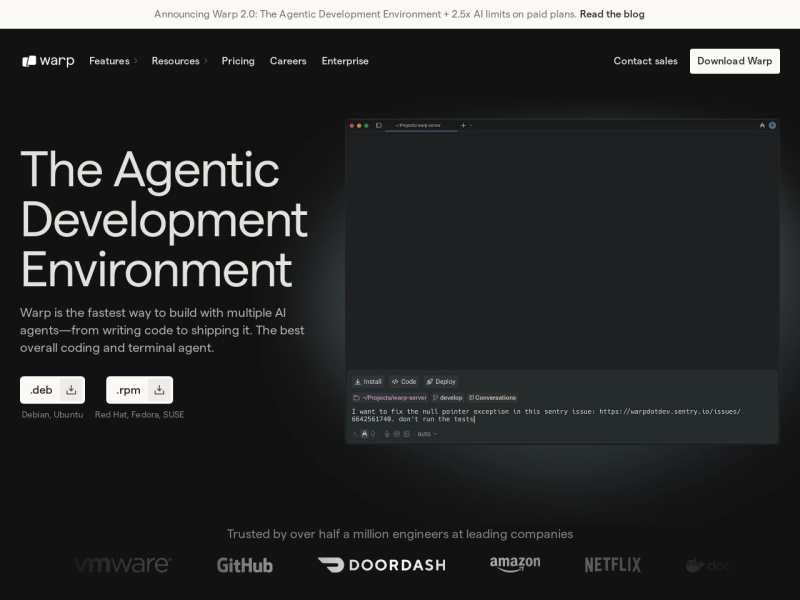Click the Amazon logo
Screen dimensions: 800x600
[x=515, y=564]
